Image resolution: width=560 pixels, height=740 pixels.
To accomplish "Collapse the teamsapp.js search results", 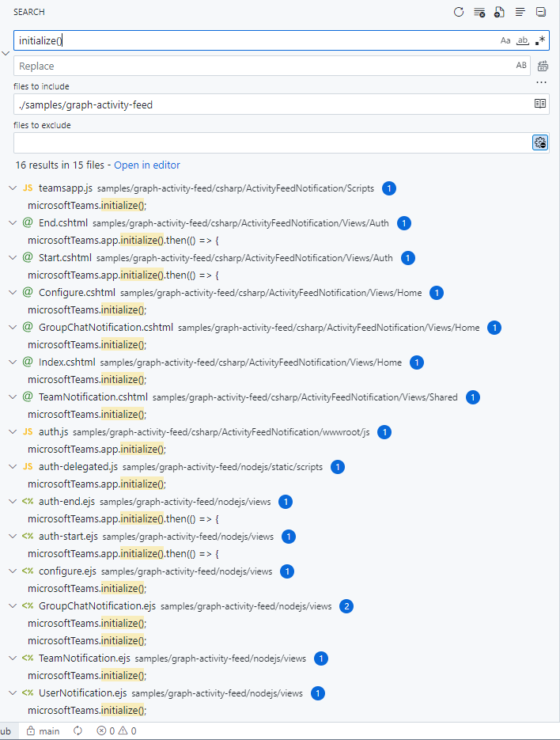I will pyautogui.click(x=13, y=188).
